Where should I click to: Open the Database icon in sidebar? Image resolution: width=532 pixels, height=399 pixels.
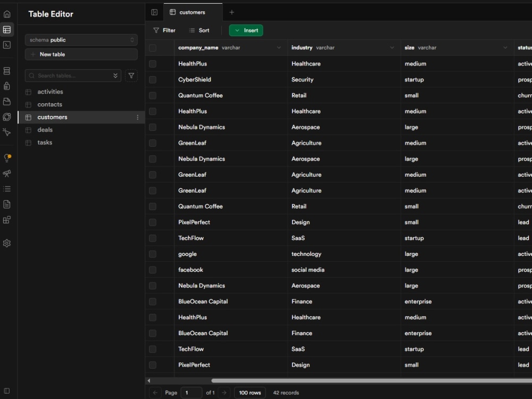coord(7,71)
